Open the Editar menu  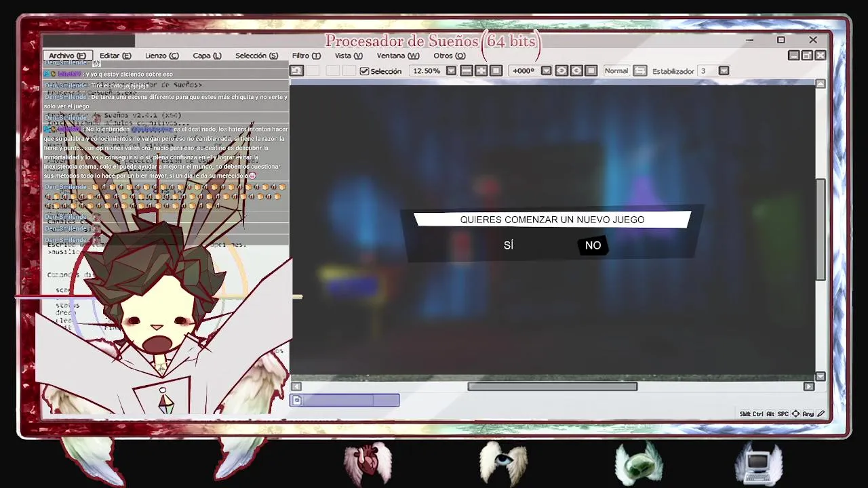click(x=115, y=56)
